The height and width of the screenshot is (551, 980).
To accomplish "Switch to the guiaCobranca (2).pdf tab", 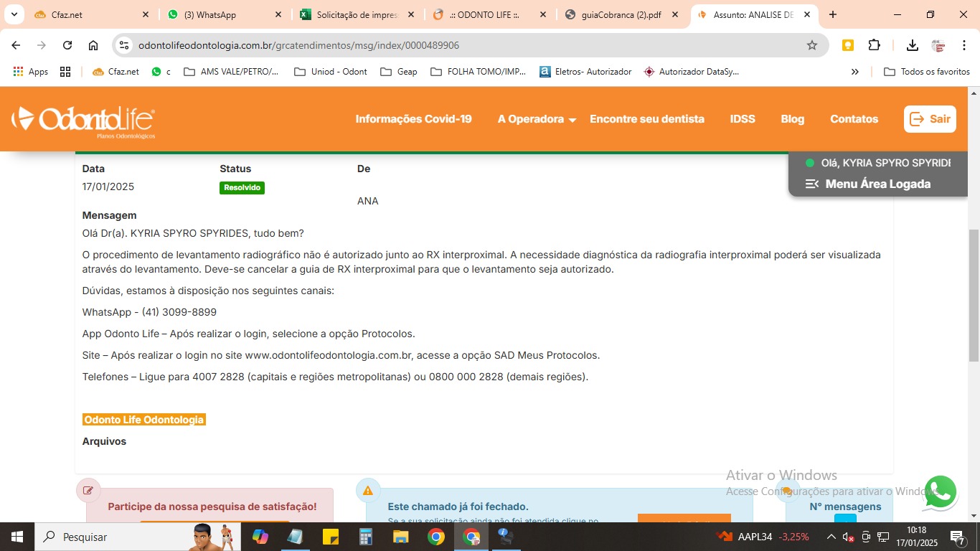I will 621,14.
